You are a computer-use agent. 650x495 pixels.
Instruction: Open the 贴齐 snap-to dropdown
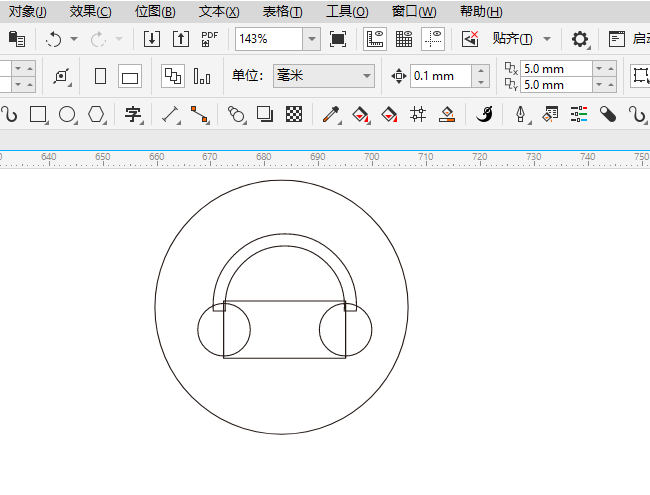(x=547, y=39)
